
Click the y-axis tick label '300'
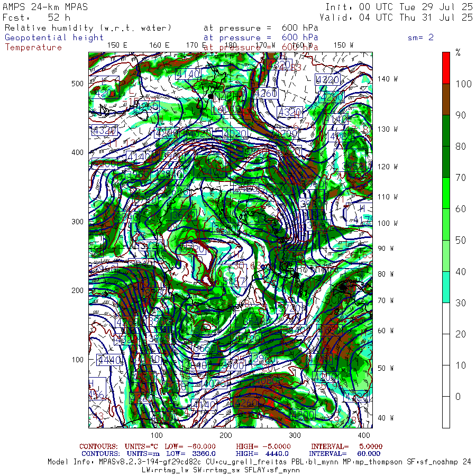click(77, 222)
